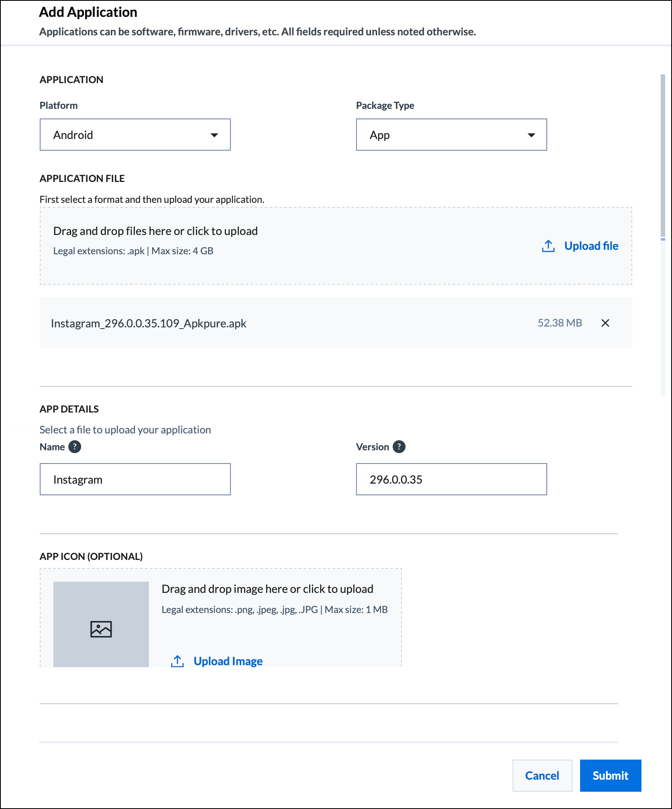672x809 pixels.
Task: Open the Package Type dropdown showing App
Action: [452, 135]
